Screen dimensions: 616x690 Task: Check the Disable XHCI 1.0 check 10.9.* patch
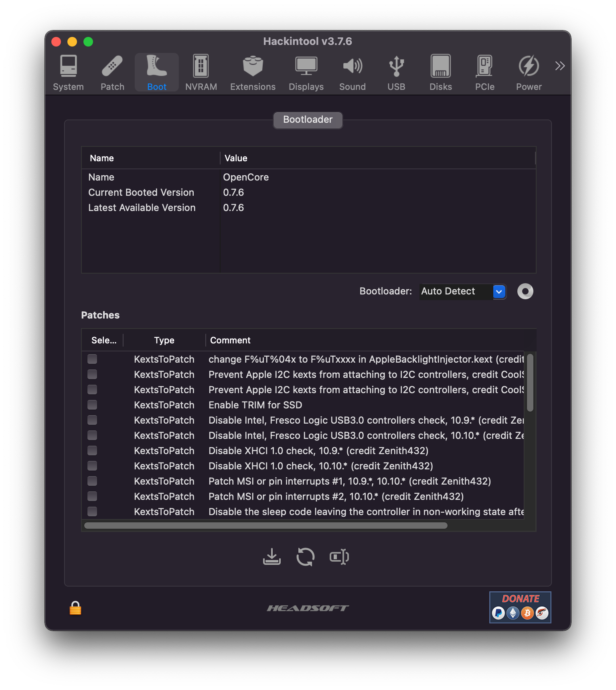[x=92, y=451]
